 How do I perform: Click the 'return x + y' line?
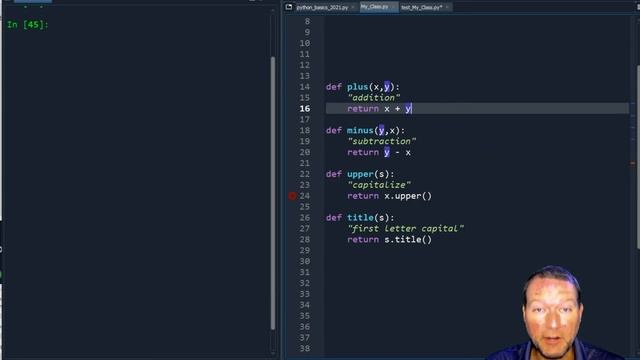380,109
